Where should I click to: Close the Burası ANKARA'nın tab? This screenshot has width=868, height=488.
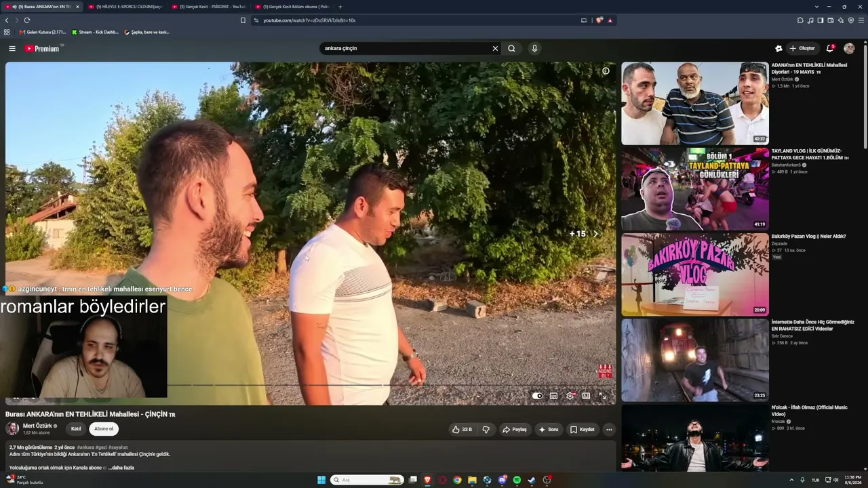click(x=77, y=7)
